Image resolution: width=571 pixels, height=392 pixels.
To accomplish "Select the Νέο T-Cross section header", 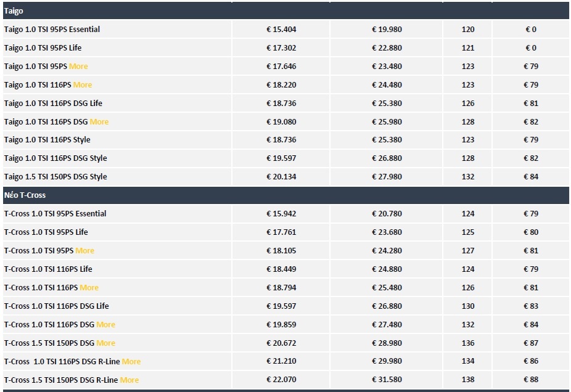I will [x=25, y=195].
